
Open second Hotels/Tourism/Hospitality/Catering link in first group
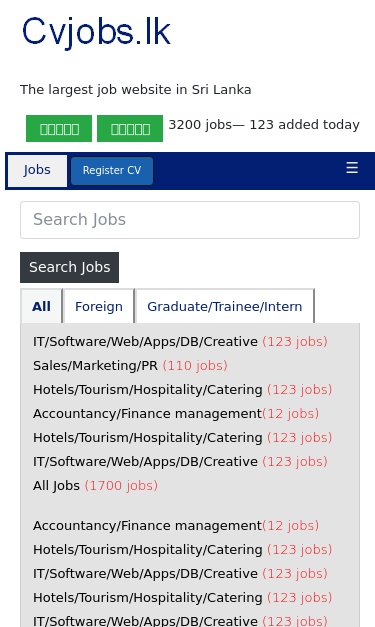pos(183,437)
